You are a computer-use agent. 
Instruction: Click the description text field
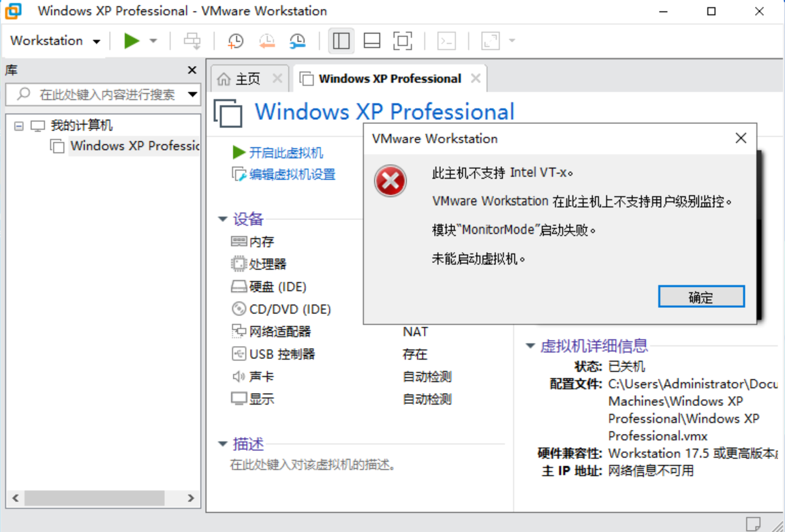click(x=313, y=465)
